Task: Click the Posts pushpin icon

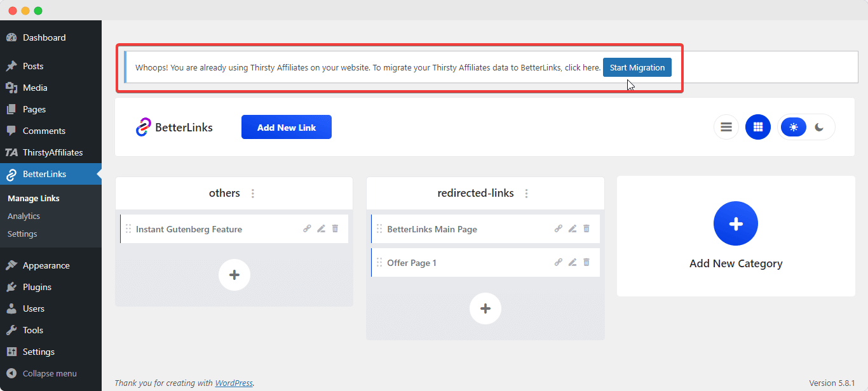Action: click(11, 66)
